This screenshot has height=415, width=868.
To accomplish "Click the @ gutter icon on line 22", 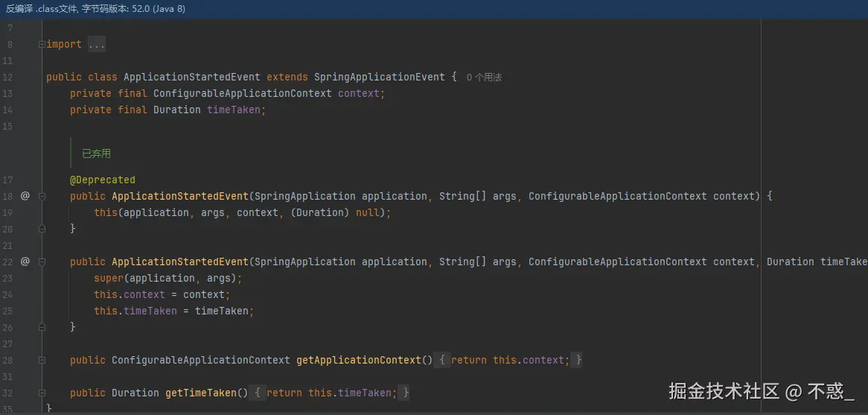I will (x=25, y=261).
